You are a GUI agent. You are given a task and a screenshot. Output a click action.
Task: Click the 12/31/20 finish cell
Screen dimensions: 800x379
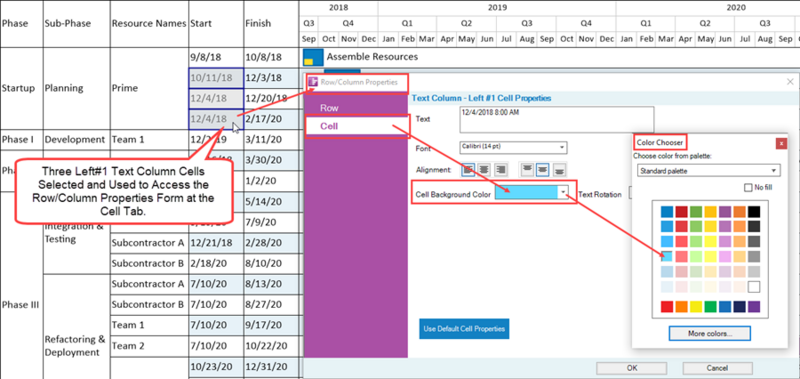point(271,367)
